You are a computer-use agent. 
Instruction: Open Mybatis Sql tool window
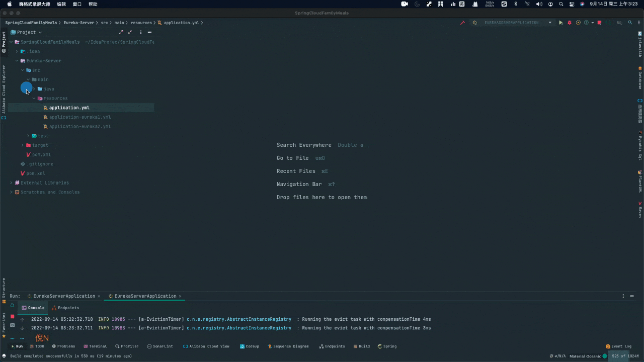click(640, 146)
